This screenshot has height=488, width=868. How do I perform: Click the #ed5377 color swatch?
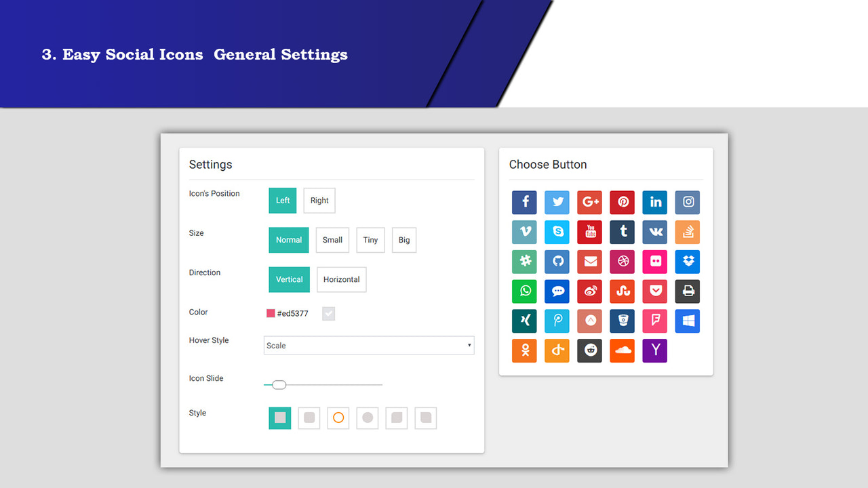click(x=269, y=313)
